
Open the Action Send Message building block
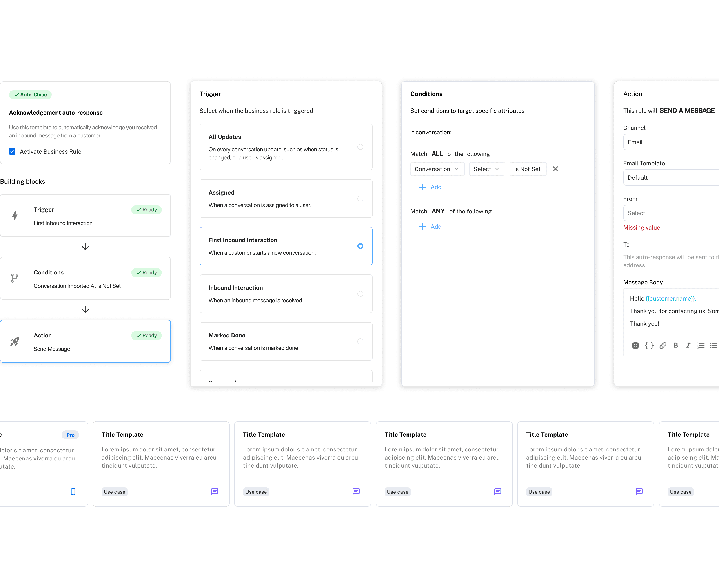point(85,341)
